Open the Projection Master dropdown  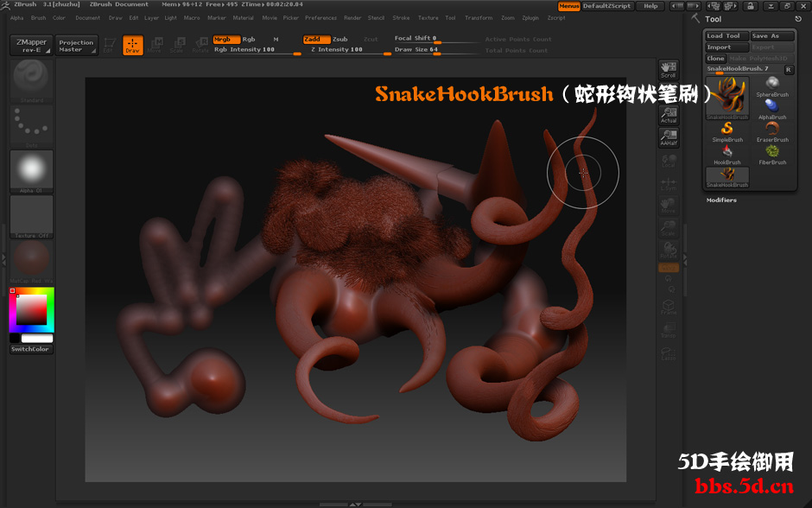point(76,45)
